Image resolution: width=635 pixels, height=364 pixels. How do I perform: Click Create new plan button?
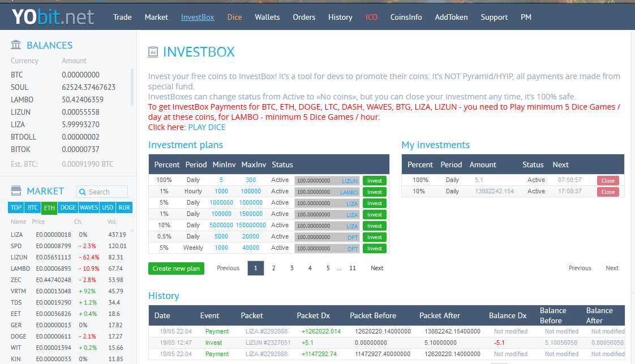[x=176, y=268]
